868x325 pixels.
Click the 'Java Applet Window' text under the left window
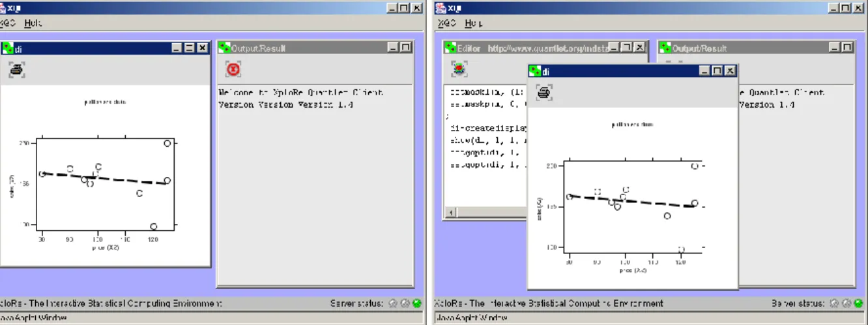click(x=33, y=318)
